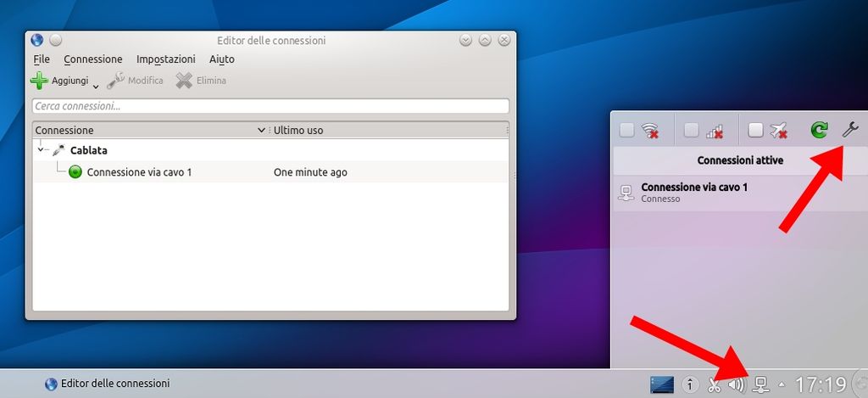Viewport: 868px width, 398px height.
Task: Open the network tray icon in the panel
Action: click(x=762, y=384)
